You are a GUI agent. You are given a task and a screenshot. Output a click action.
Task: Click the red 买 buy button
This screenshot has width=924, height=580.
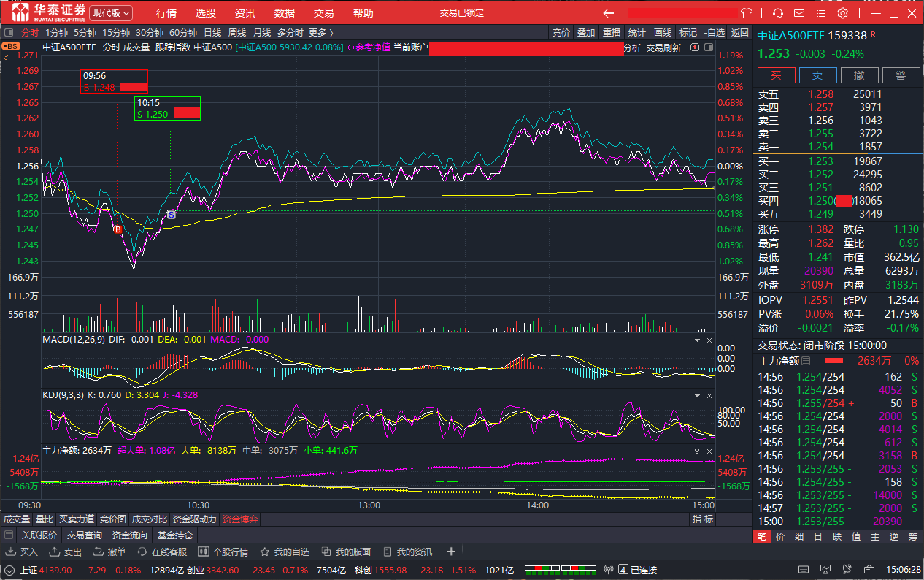(x=776, y=75)
